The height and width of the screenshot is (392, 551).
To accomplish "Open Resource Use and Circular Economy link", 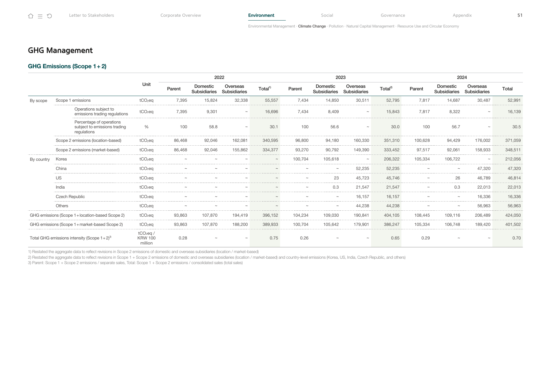I will coord(428,26).
